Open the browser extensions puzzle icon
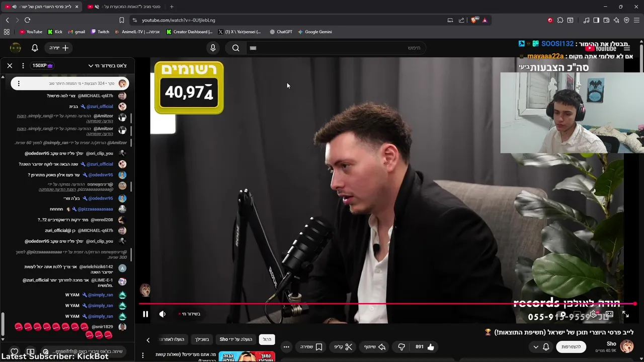 (560, 20)
